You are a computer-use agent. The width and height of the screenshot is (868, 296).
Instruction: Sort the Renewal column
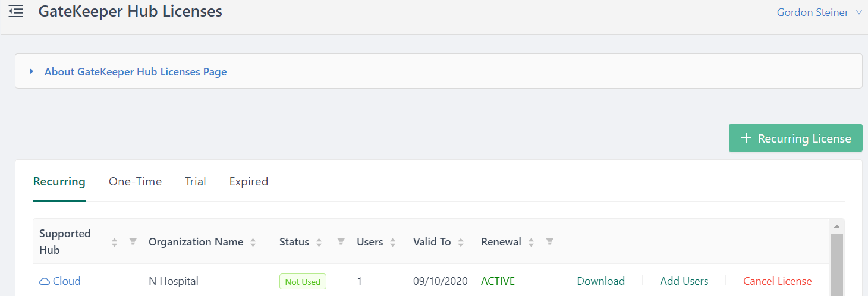click(x=531, y=242)
